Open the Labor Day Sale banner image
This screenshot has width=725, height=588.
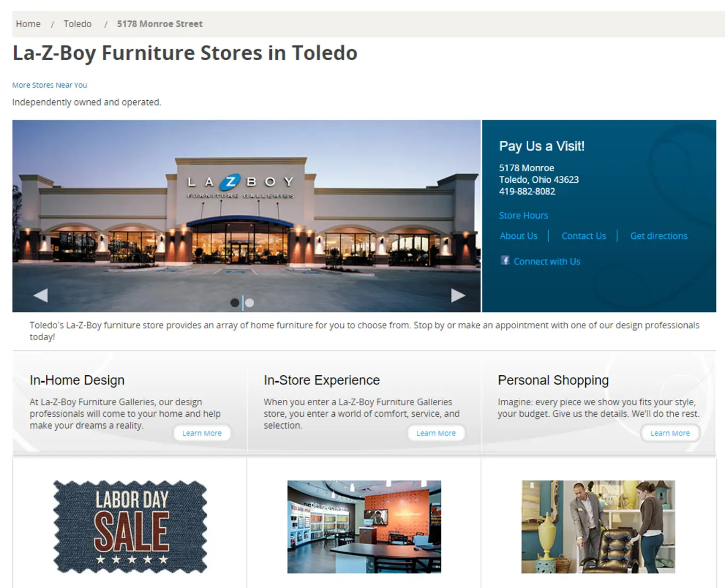tap(130, 527)
